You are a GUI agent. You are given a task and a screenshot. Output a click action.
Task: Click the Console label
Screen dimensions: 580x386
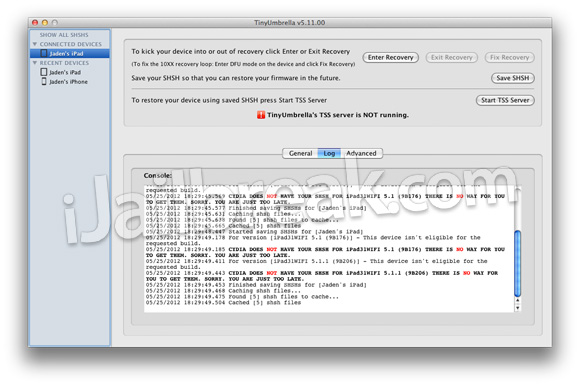tap(158, 176)
